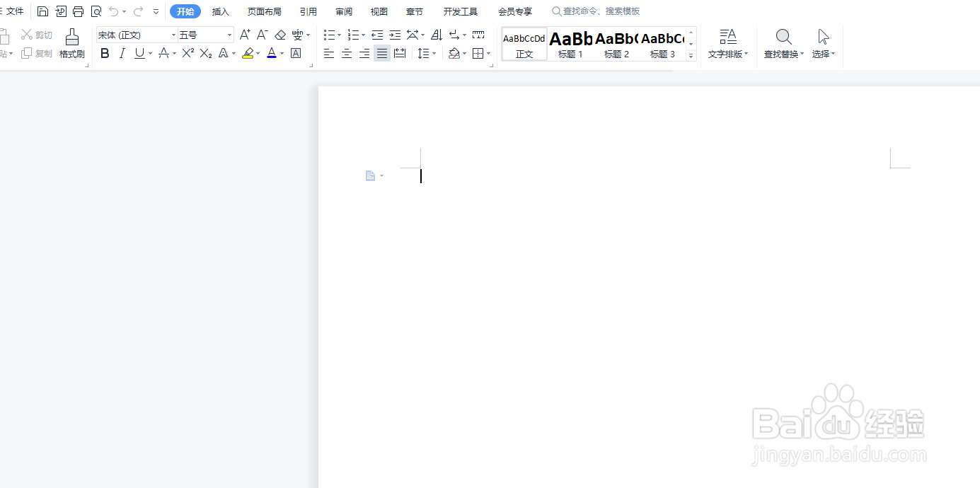This screenshot has width=980, height=488.
Task: Open 文字排版 text layout menu
Action: [x=728, y=44]
